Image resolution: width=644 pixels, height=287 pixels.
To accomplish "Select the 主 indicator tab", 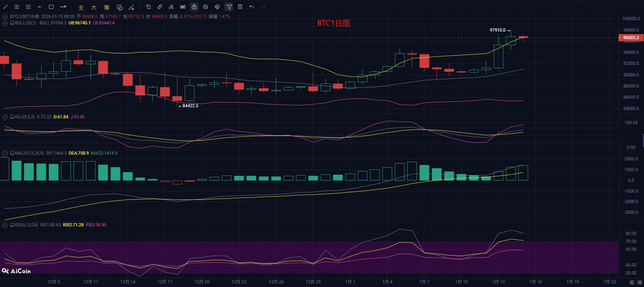I will coord(81,7).
